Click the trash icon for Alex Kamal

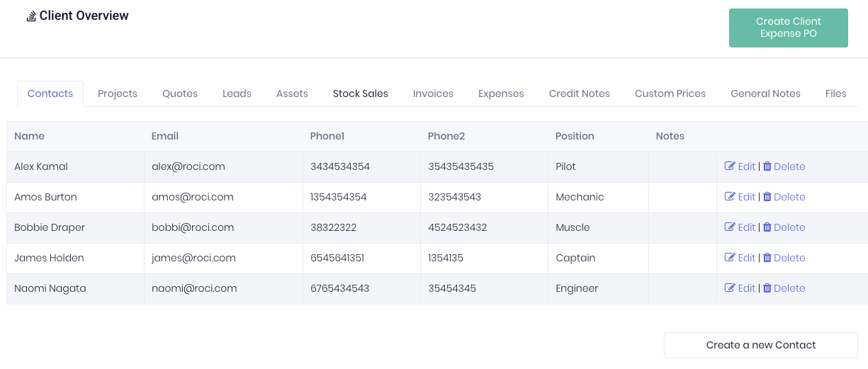click(767, 166)
